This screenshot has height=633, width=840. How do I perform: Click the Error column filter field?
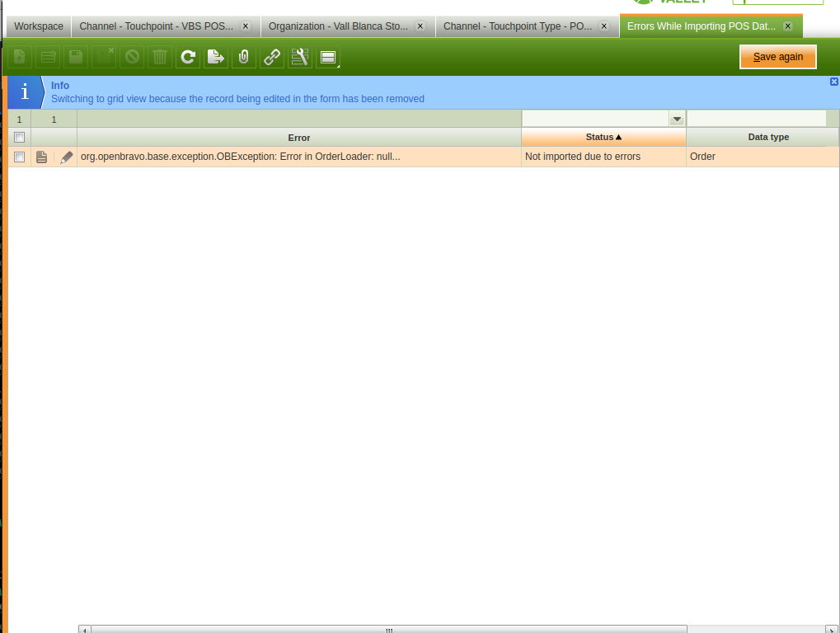(299, 119)
